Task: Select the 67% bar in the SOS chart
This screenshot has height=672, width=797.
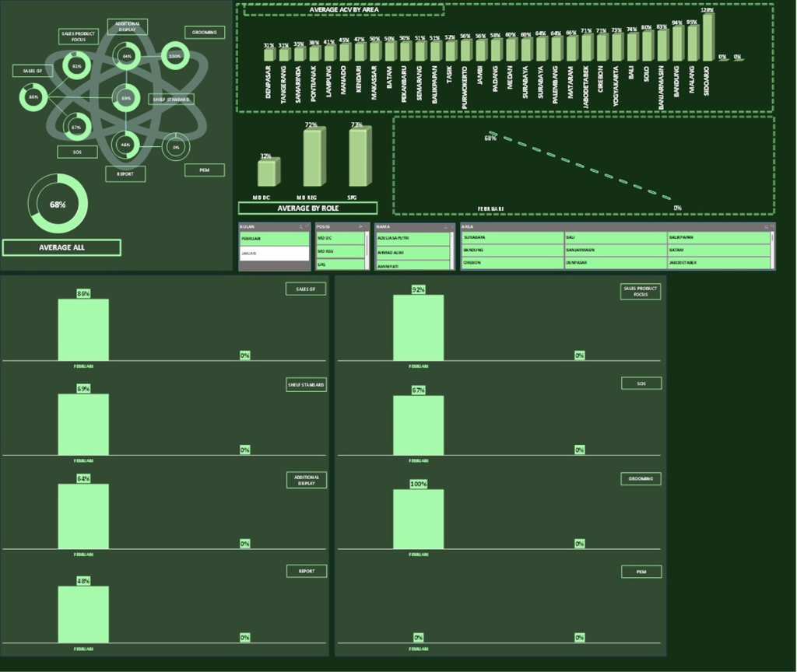Action: (418, 425)
